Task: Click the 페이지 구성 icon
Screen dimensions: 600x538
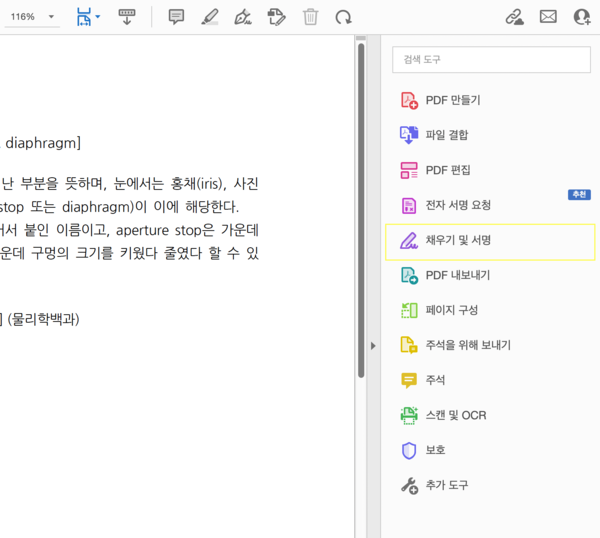Action: pos(409,310)
